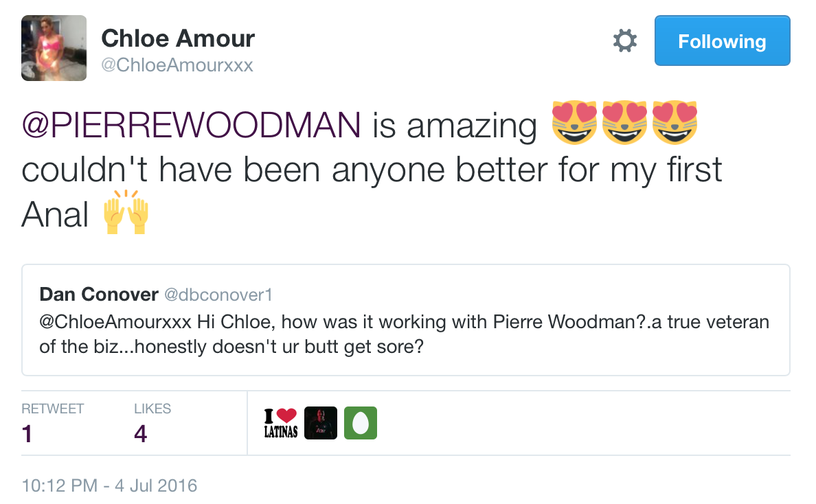Open the "I love Latinas" liker avatar
Screen dimensions: 816x504
tap(281, 424)
